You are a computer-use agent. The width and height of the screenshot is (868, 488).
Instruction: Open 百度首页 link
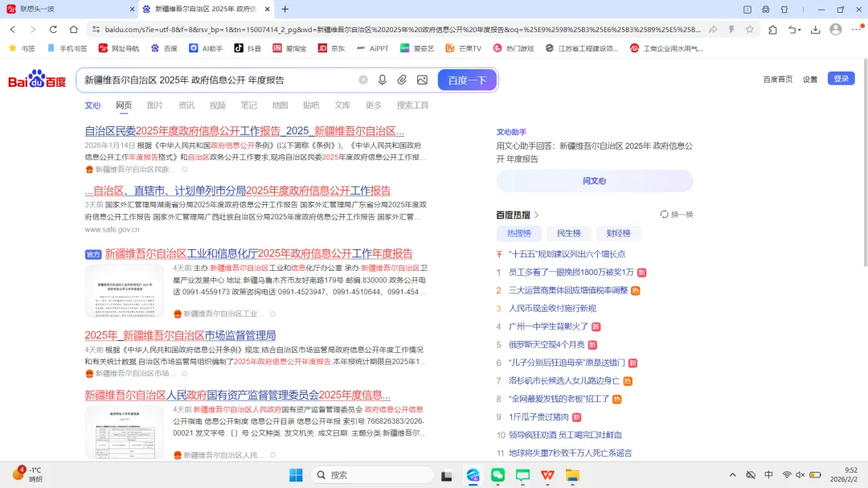(778, 80)
